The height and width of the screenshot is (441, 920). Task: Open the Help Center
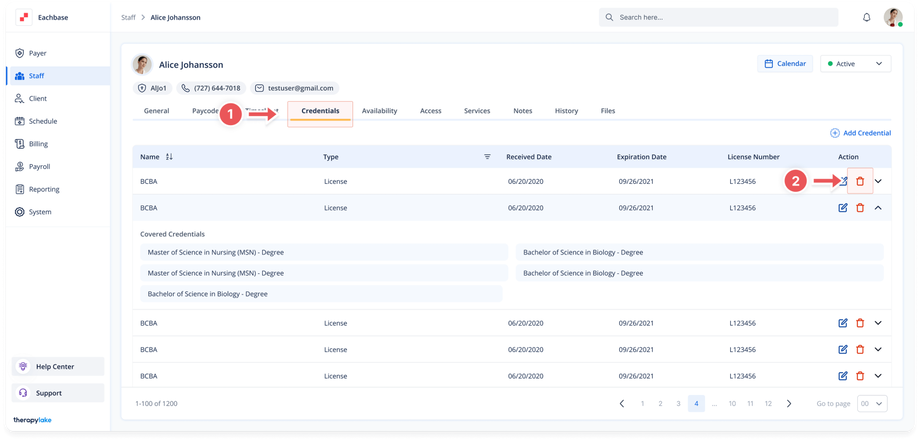point(58,367)
